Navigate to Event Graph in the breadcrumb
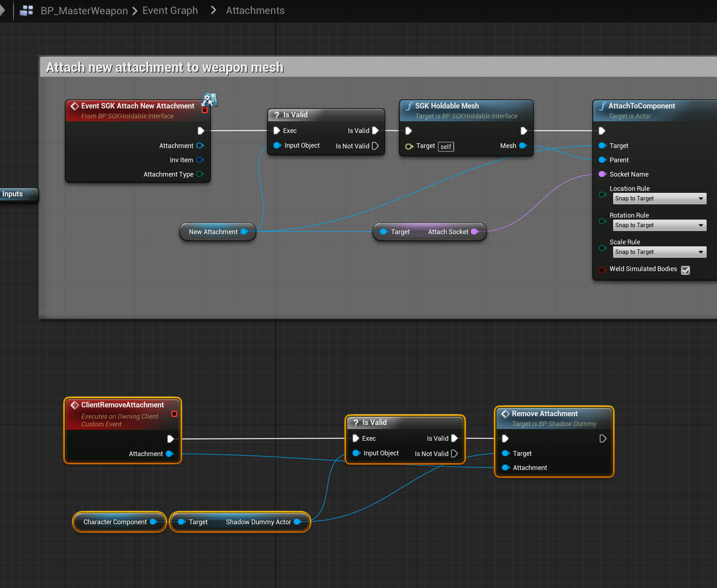This screenshot has height=588, width=717. tap(170, 10)
